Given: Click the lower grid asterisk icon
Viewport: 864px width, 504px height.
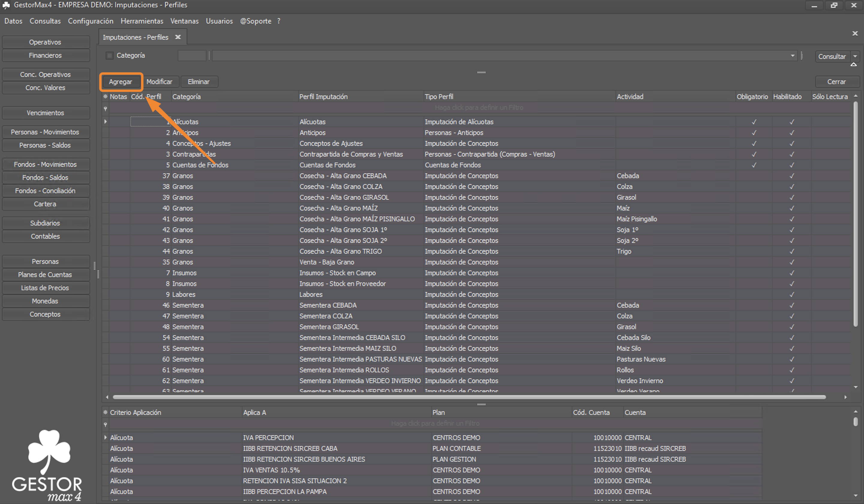Looking at the screenshot, I should 105,412.
